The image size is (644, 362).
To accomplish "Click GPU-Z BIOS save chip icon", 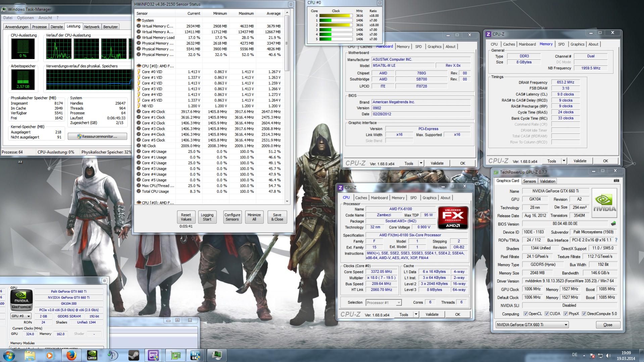I will pos(613,223).
